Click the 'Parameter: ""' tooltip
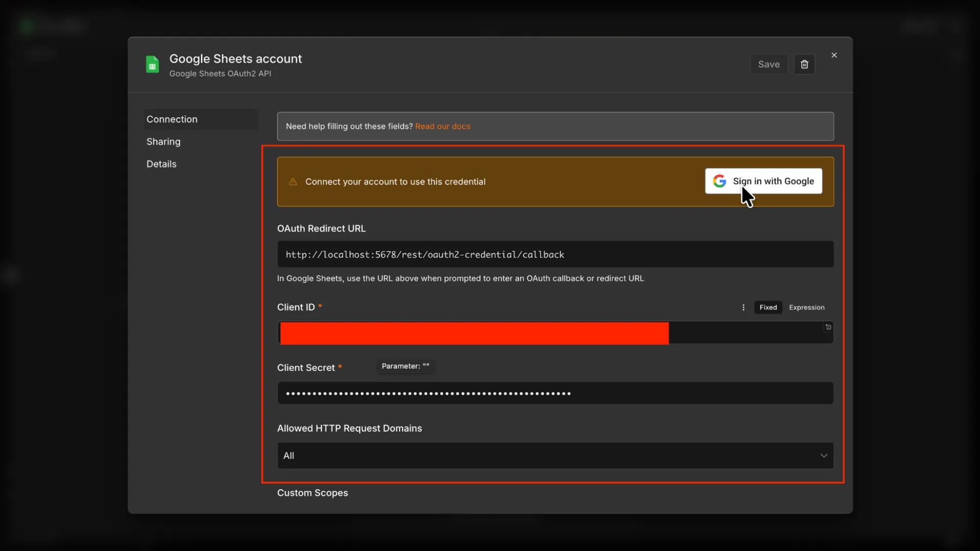980x551 pixels. click(405, 366)
